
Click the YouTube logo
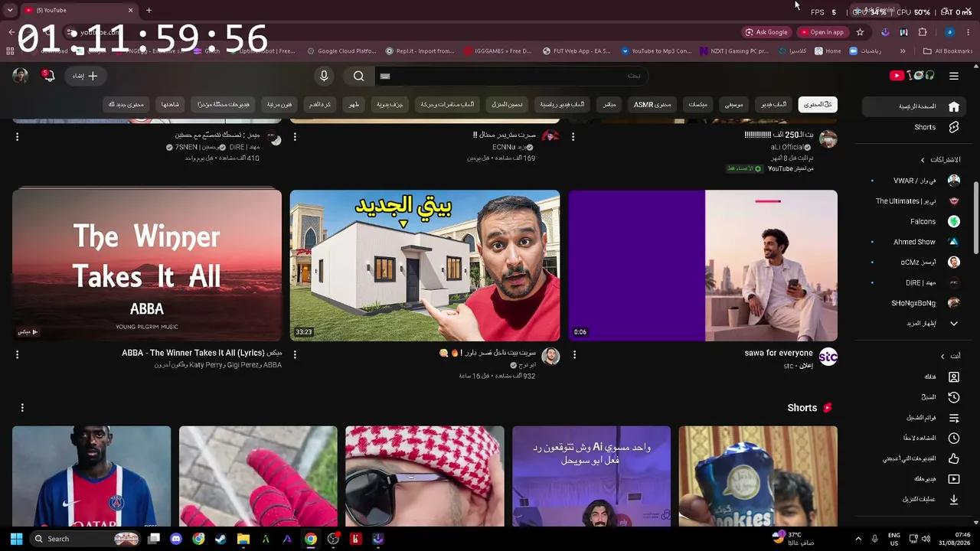(912, 76)
